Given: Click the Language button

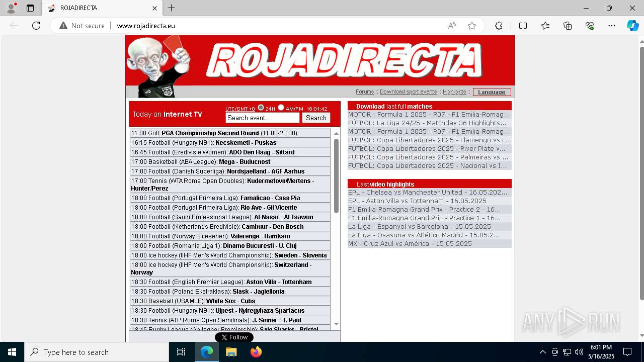Looking at the screenshot, I should (x=492, y=92).
